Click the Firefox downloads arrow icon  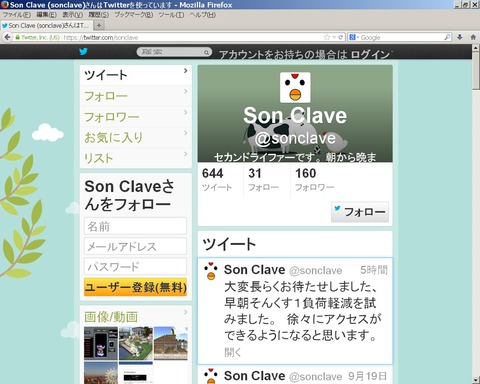pos(460,37)
